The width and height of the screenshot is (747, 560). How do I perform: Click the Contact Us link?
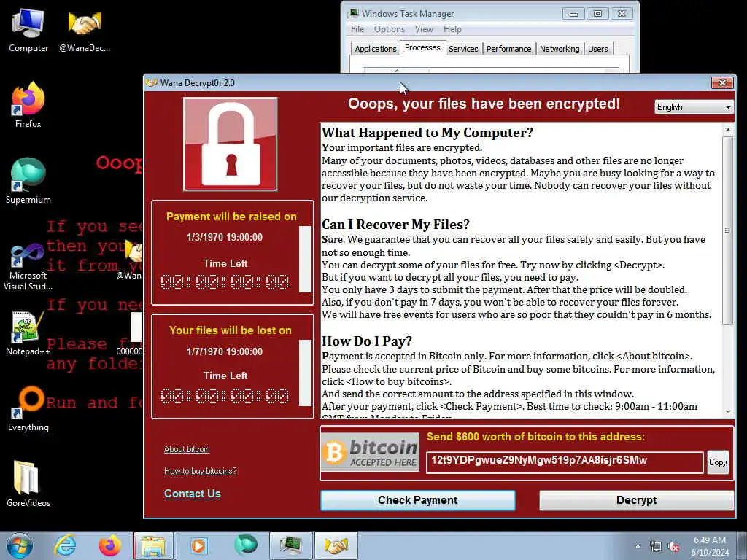click(x=193, y=494)
